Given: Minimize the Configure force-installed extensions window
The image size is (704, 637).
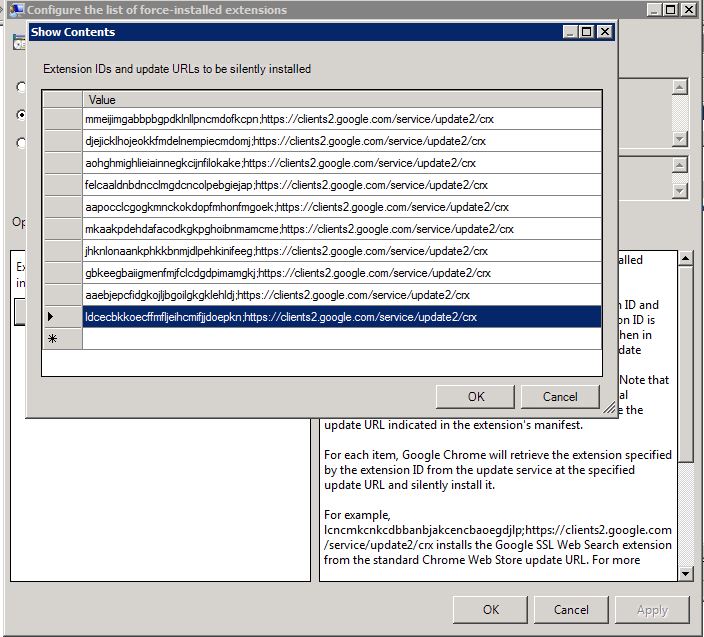Looking at the screenshot, I should (x=655, y=9).
